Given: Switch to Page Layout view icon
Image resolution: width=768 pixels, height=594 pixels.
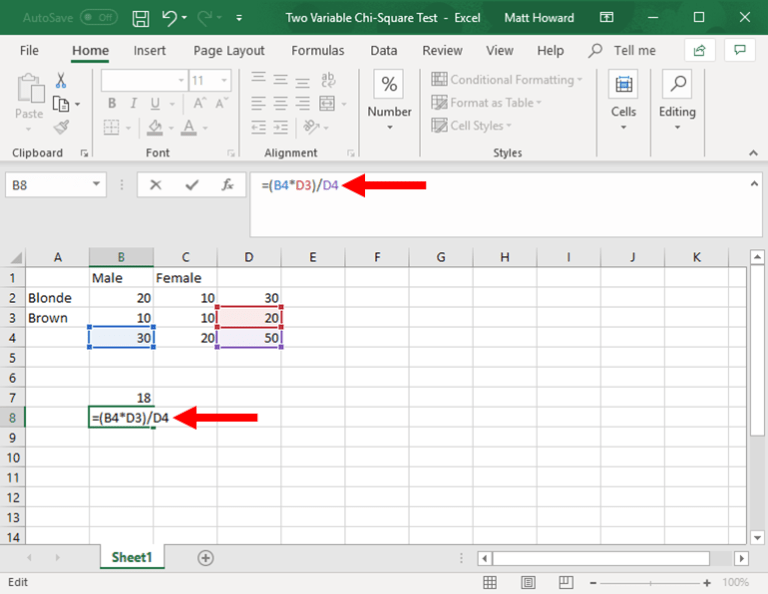Looking at the screenshot, I should coord(528,582).
